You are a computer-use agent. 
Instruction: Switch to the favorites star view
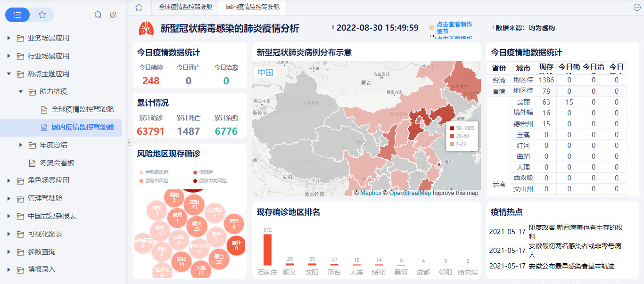(x=42, y=15)
